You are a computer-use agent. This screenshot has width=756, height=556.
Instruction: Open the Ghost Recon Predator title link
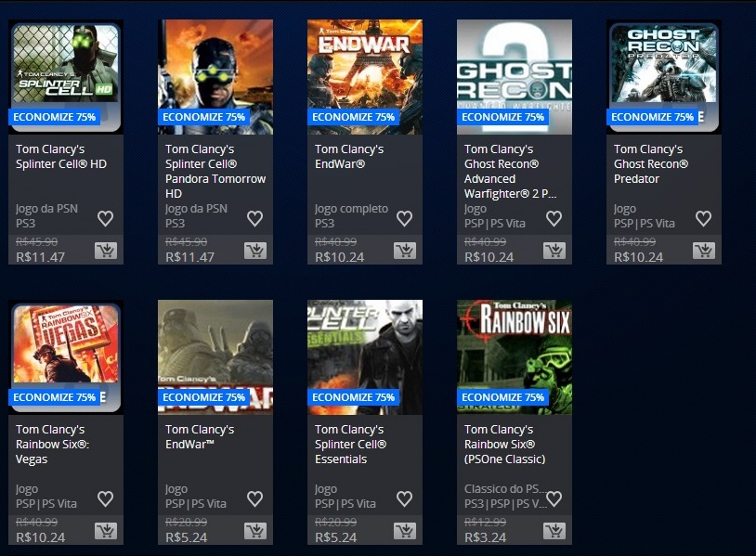(x=651, y=163)
